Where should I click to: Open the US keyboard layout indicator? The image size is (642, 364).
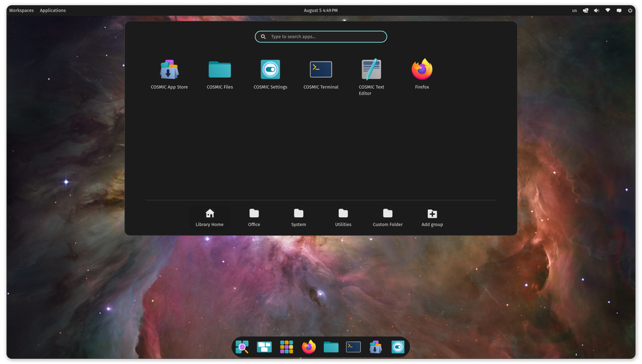point(575,11)
